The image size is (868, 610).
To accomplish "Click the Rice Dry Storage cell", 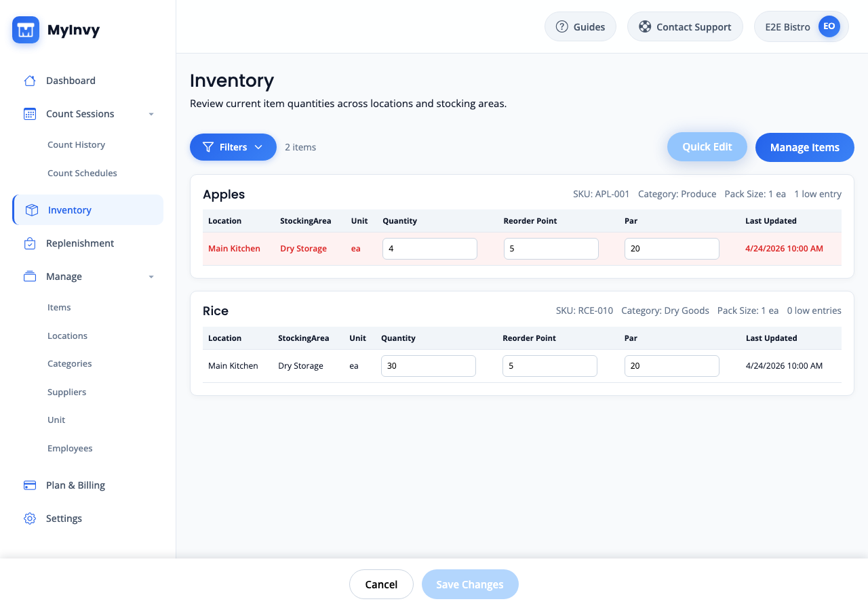I will [300, 366].
